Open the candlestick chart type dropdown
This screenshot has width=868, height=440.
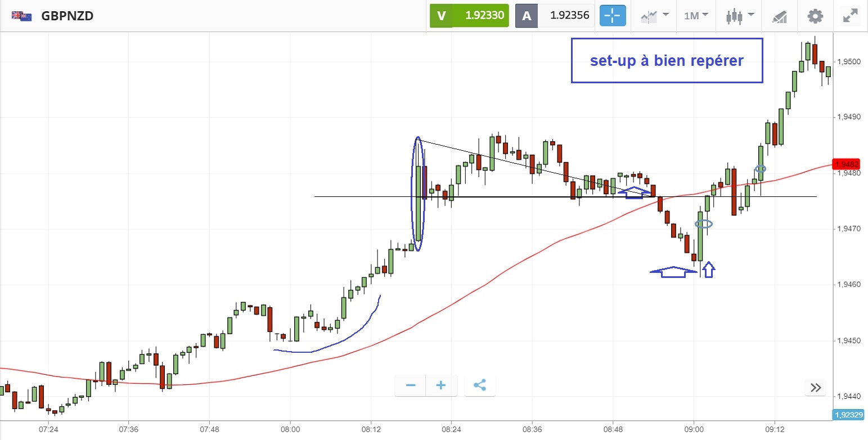tap(737, 16)
